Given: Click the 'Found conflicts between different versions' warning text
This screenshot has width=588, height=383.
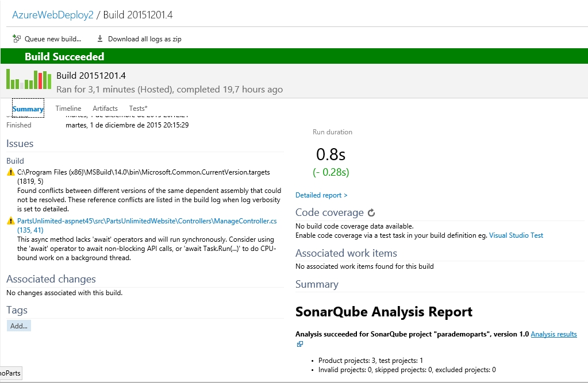Looking at the screenshot, I should (149, 200).
